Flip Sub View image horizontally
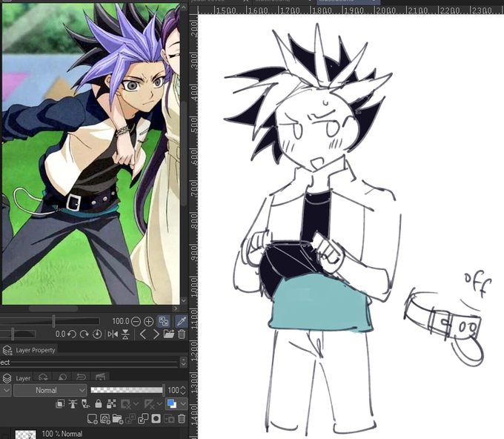Viewport: 504px width, 439px height. coord(113,334)
